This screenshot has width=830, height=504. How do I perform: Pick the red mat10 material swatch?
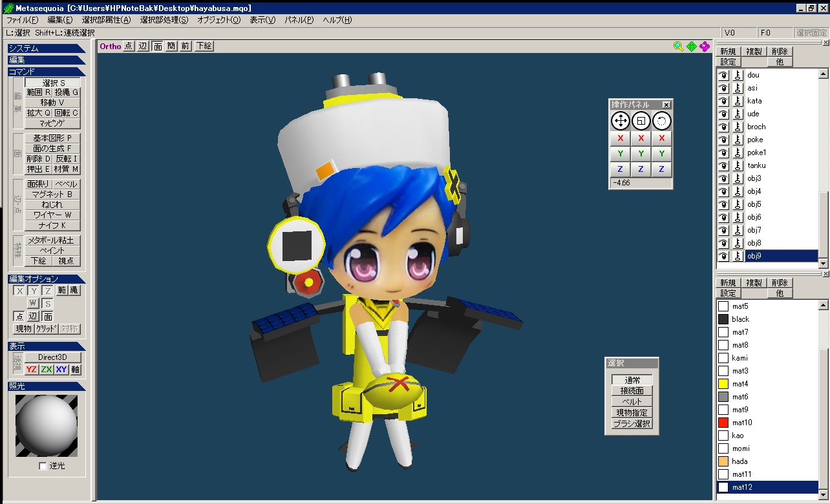[x=723, y=423]
